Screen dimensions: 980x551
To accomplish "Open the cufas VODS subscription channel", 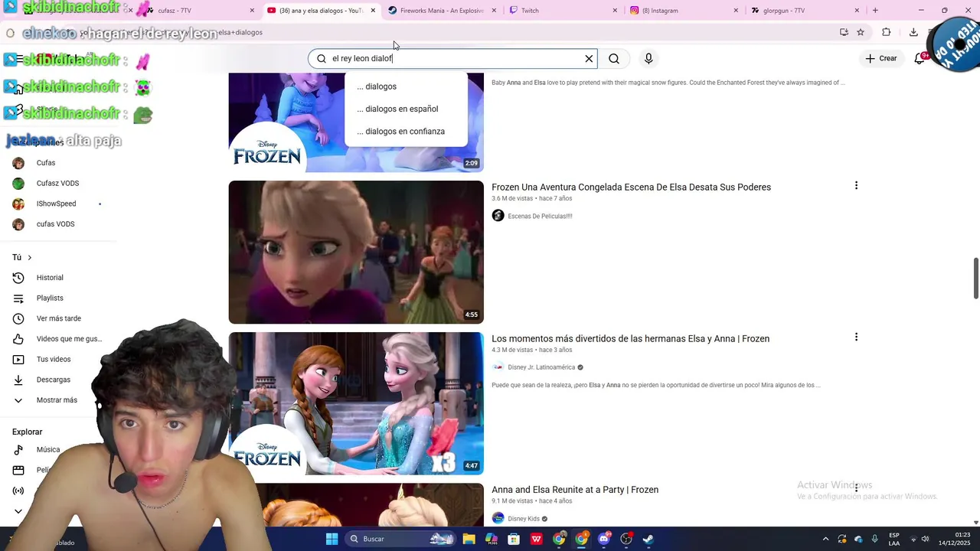I will [x=57, y=224].
